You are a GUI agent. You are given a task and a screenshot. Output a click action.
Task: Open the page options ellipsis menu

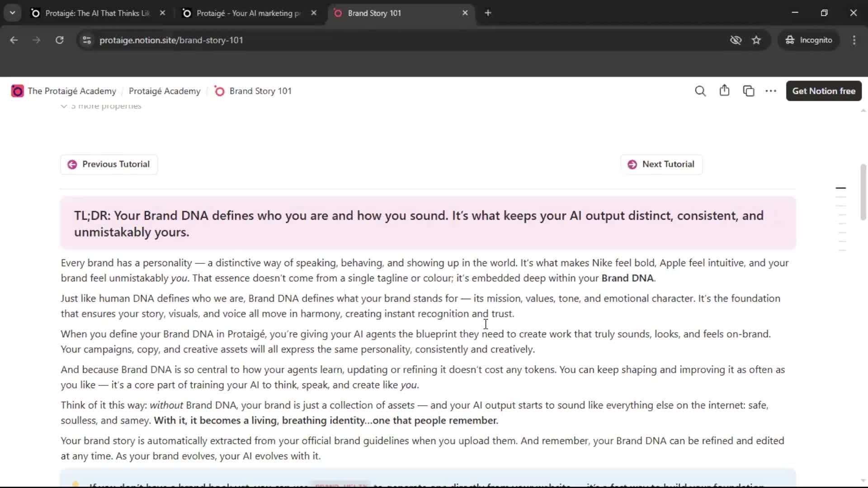[771, 91]
